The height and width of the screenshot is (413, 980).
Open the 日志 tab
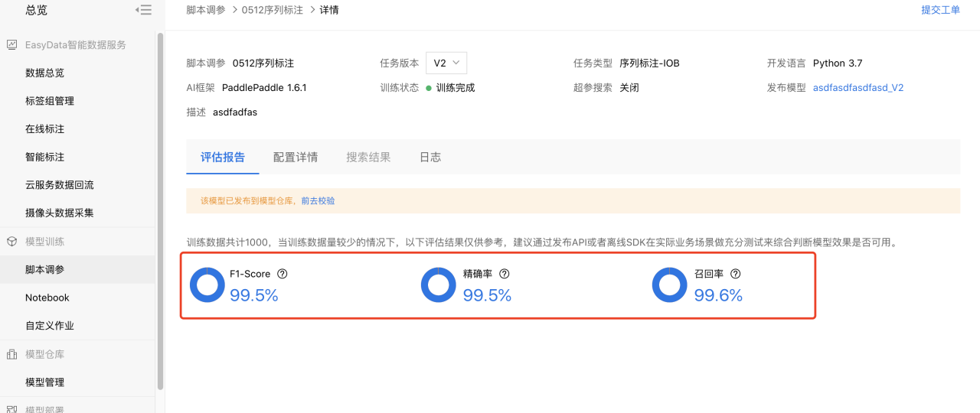(430, 157)
